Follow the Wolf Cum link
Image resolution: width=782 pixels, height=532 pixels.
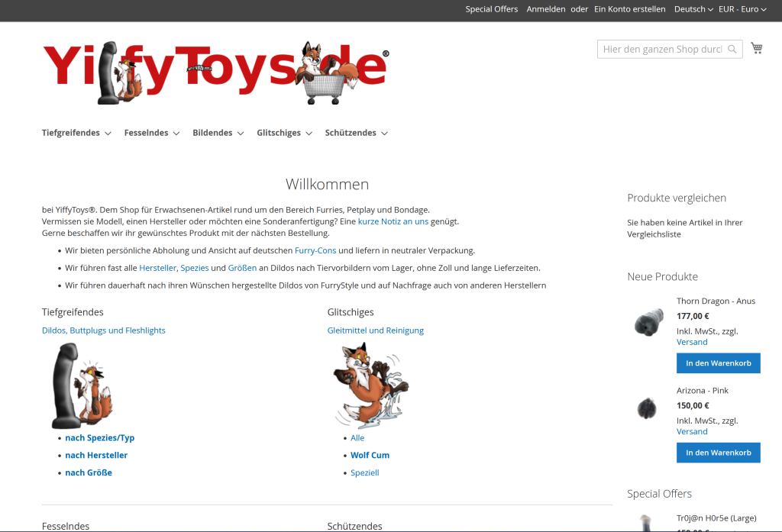click(x=370, y=455)
